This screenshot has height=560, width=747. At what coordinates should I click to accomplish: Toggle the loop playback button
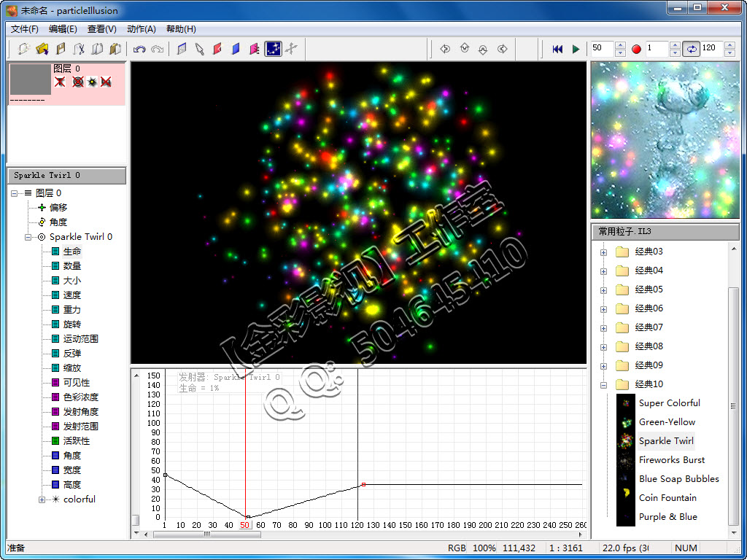(691, 49)
